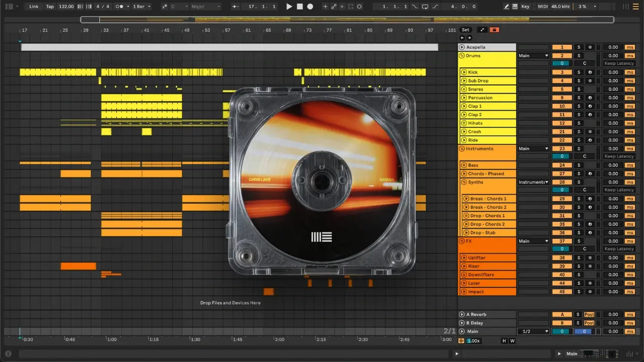Unfold the B Delay return track

click(x=462, y=323)
